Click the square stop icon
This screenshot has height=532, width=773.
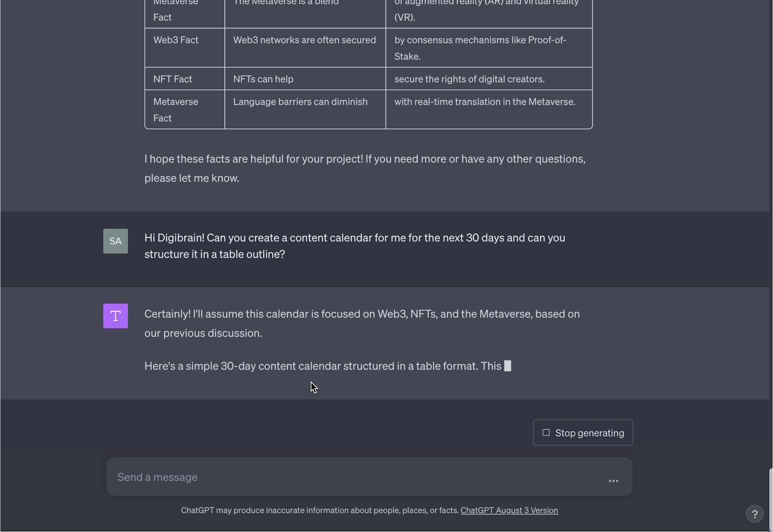point(546,433)
